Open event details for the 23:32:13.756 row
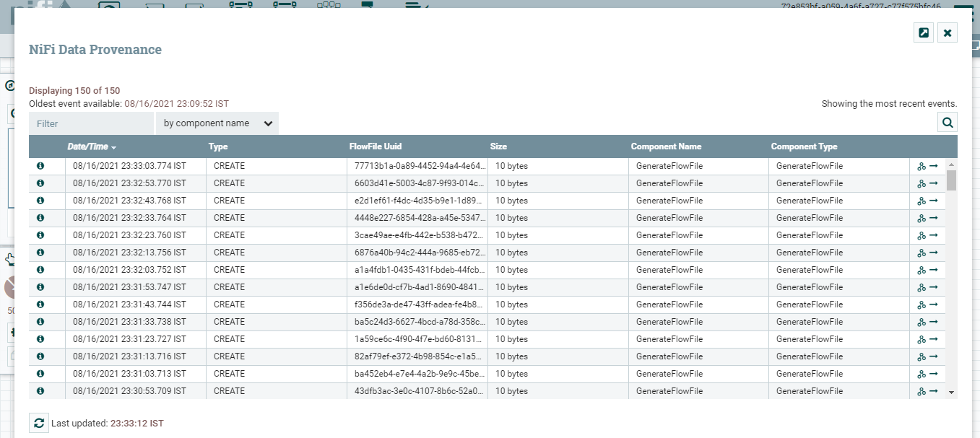Screen dimensions: 980x438 click(40, 252)
